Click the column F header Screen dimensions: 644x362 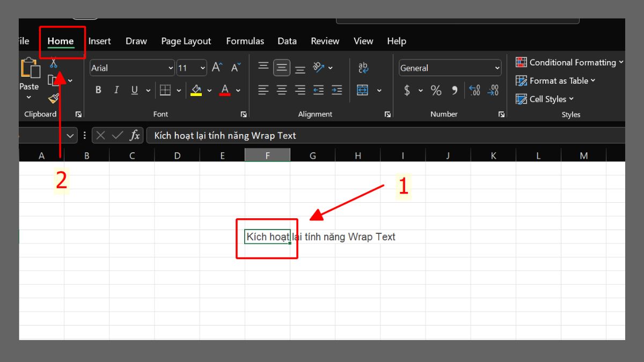pos(267,155)
